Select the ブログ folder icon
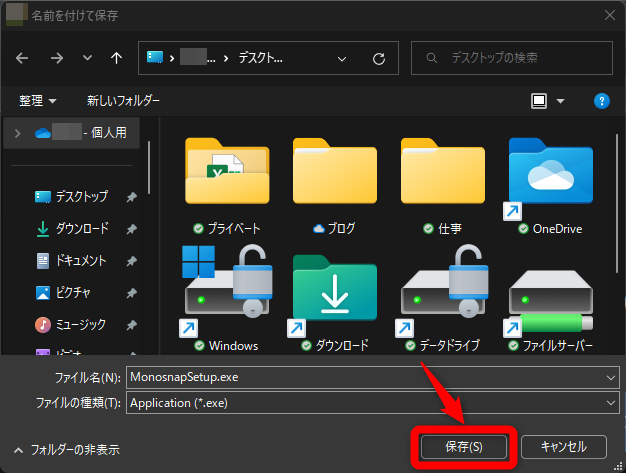The height and width of the screenshot is (473, 626). [x=335, y=171]
